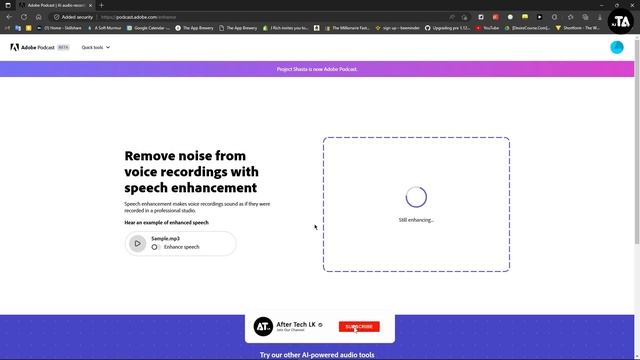The image size is (640, 360).
Task: Open the tab actions menu icon
Action: click(8, 5)
